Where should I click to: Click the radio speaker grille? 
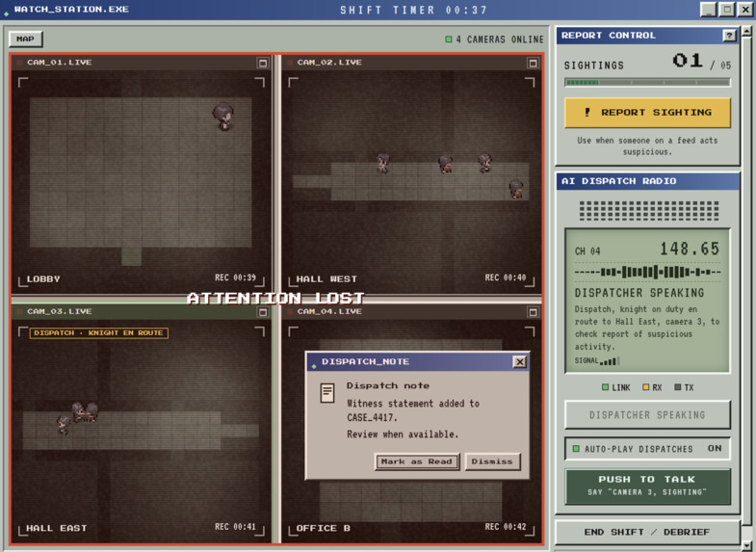pyautogui.click(x=648, y=211)
